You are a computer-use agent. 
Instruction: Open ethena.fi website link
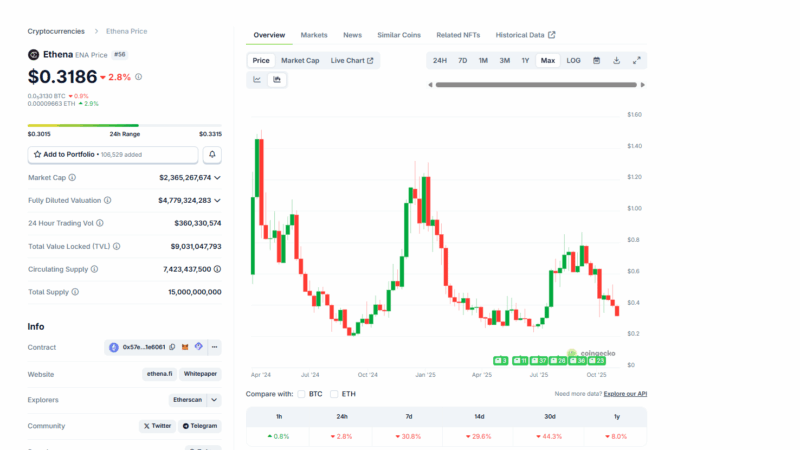[x=159, y=374]
